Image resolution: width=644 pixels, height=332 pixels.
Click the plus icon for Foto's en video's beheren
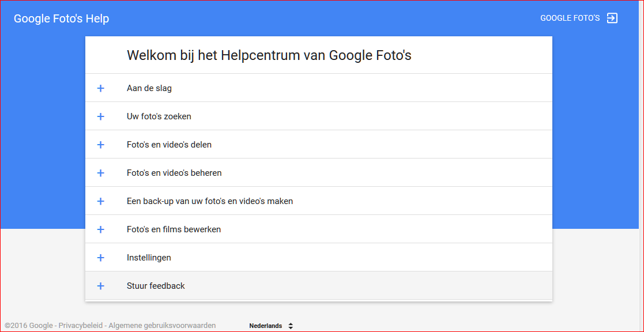(101, 172)
